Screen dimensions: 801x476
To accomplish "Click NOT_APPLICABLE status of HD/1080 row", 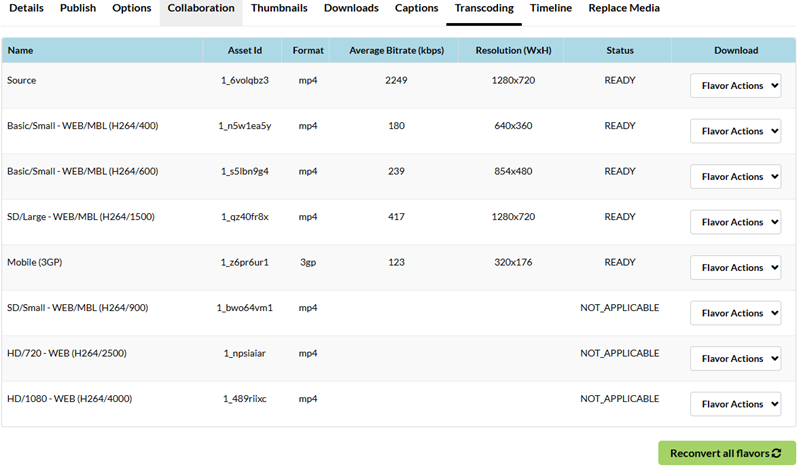I will (x=620, y=398).
